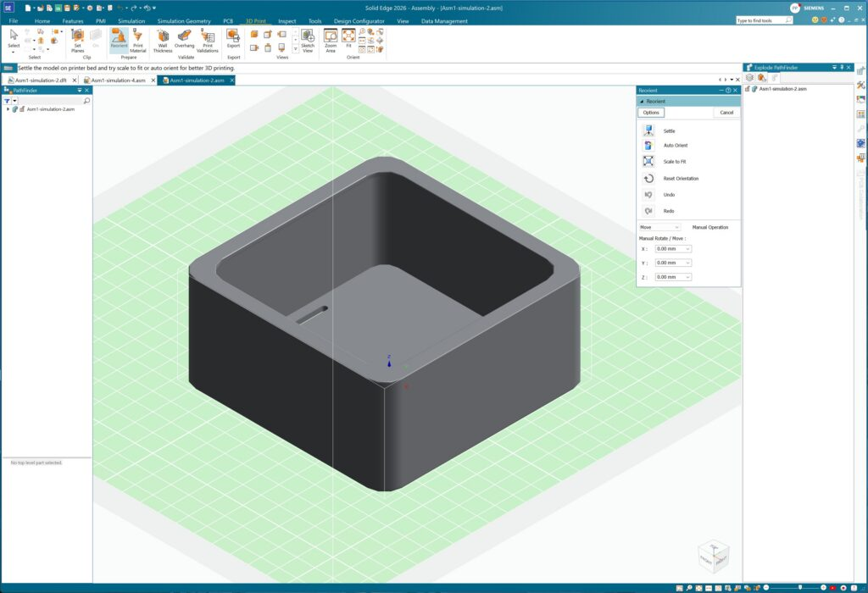Image resolution: width=868 pixels, height=593 pixels.
Task: Click the view orientation cube
Action: tap(714, 556)
